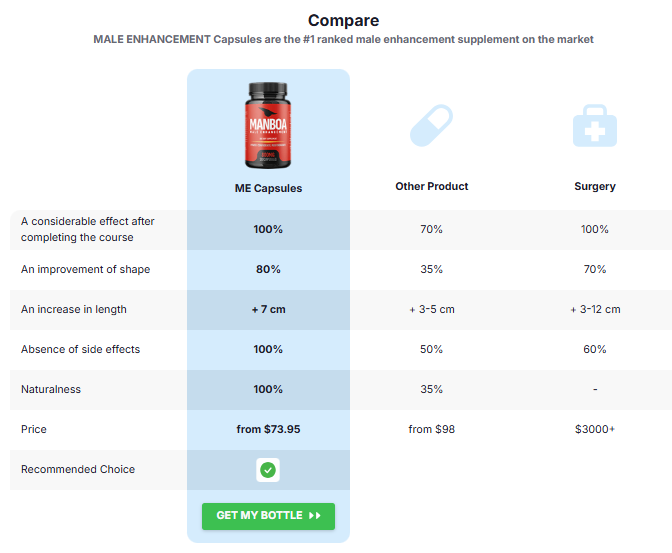Click the An improvement of shape label
Screen dimensions: 672x553
pos(86,269)
